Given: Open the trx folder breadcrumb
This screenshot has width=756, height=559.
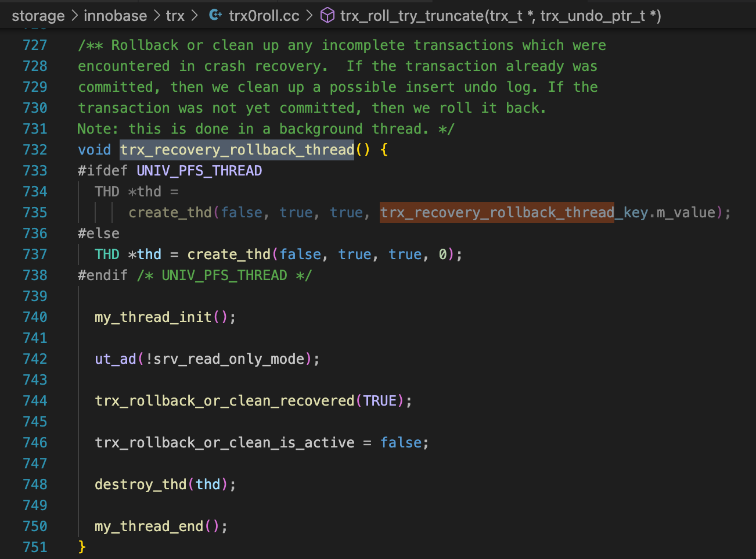Looking at the screenshot, I should tap(175, 15).
